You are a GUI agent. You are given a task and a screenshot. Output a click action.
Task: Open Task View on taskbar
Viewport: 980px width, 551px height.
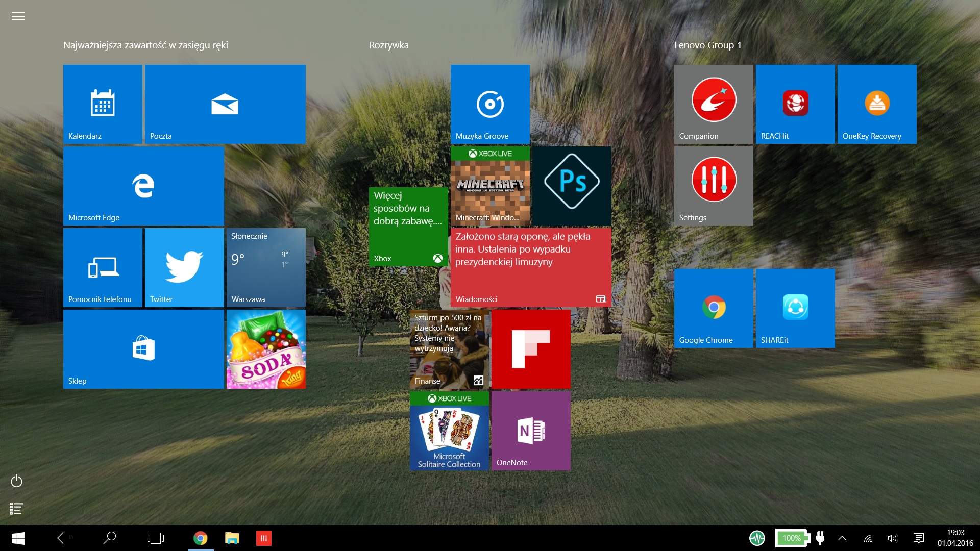(155, 538)
